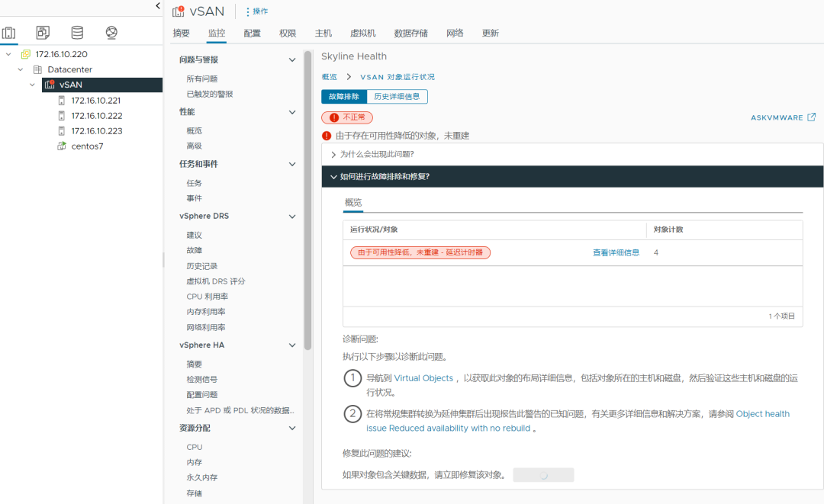Collapse the vSphere HA section
Image resolution: width=824 pixels, height=504 pixels.
(292, 345)
